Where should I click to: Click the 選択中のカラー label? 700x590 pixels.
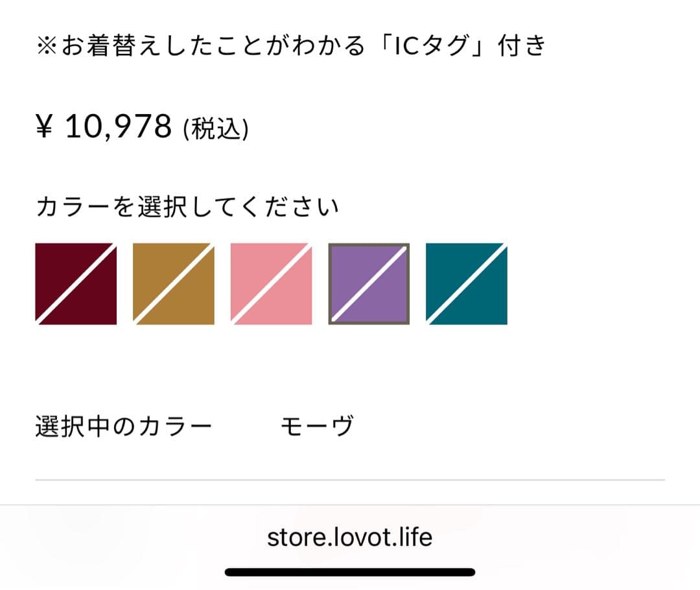pos(124,424)
